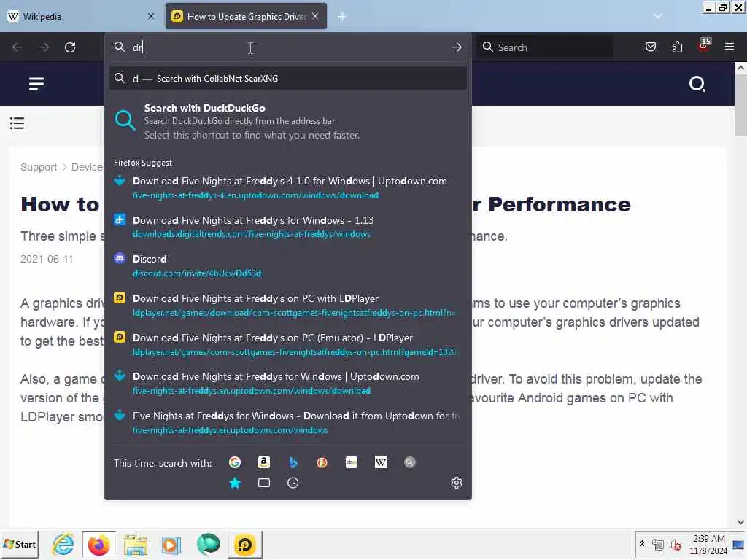Open the green globe taskbar icon
The height and width of the screenshot is (560, 747).
coord(208,544)
